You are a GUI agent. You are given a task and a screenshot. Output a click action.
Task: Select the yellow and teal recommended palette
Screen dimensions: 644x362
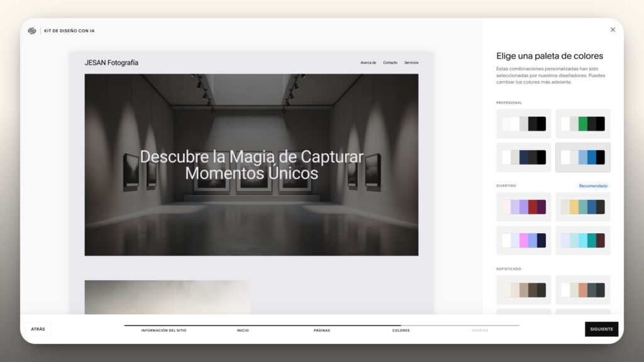582,207
